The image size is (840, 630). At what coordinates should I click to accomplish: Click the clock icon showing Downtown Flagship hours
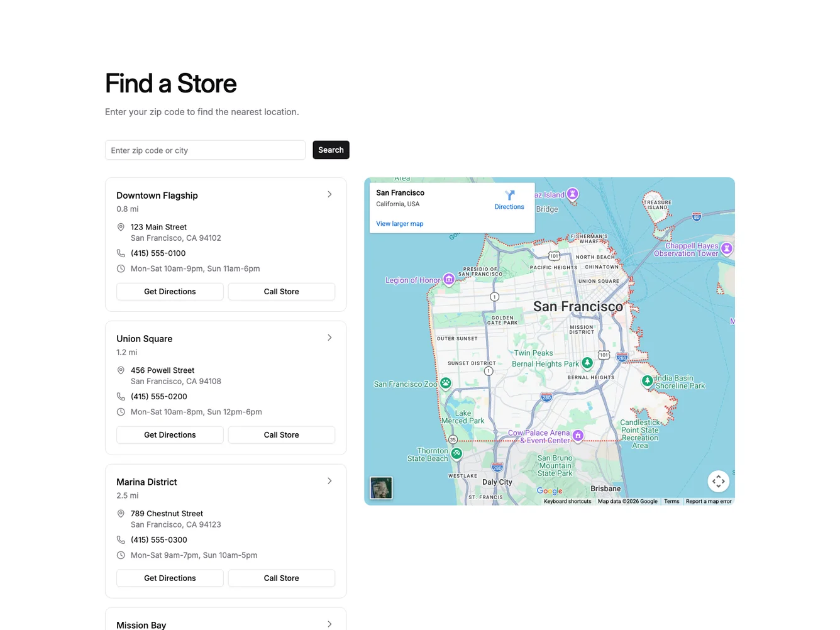pos(121,268)
